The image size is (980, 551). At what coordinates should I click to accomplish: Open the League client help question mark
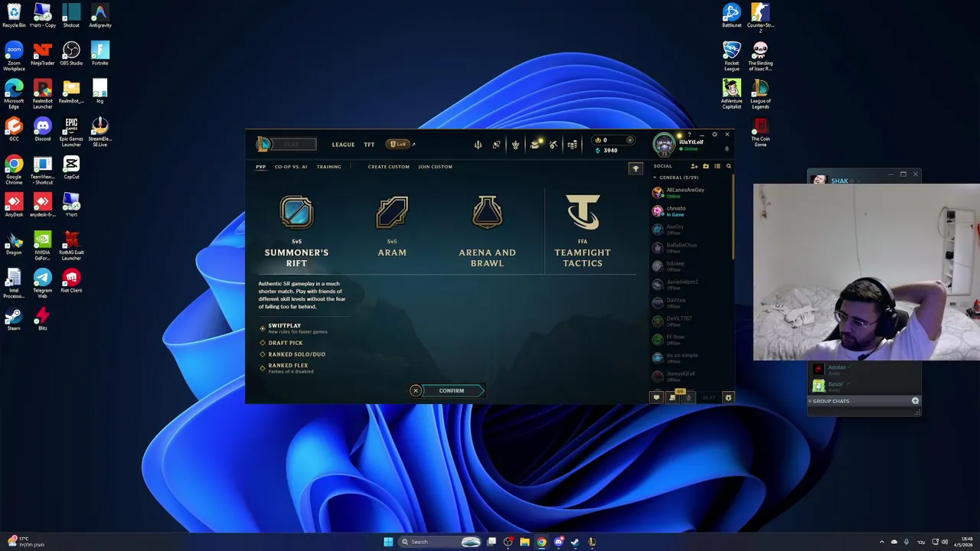pos(689,135)
